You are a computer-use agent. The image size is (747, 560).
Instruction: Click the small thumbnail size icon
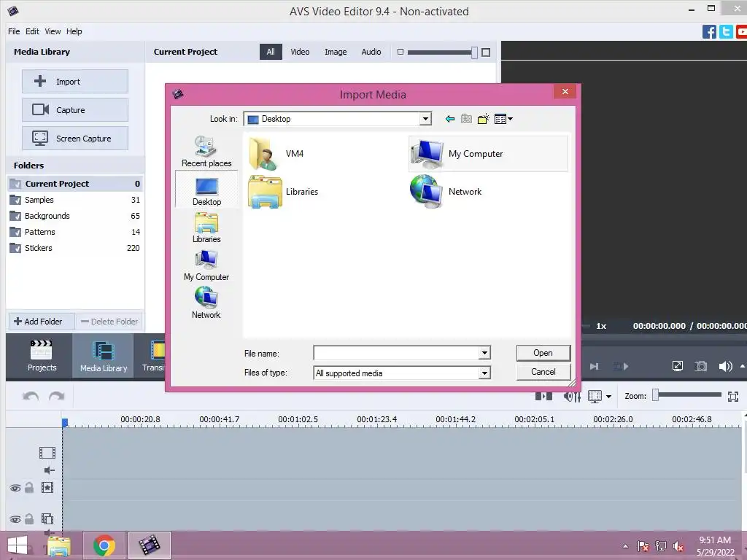tap(400, 52)
